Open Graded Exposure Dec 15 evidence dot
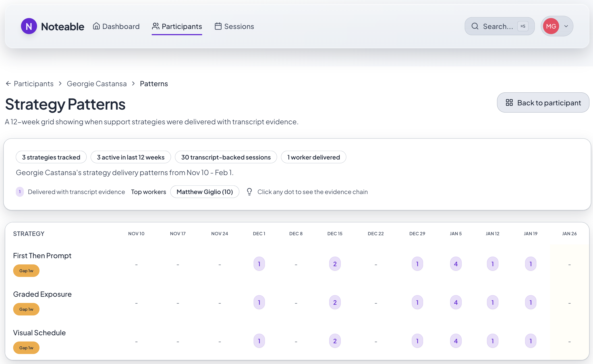The height and width of the screenshot is (364, 593). click(335, 302)
